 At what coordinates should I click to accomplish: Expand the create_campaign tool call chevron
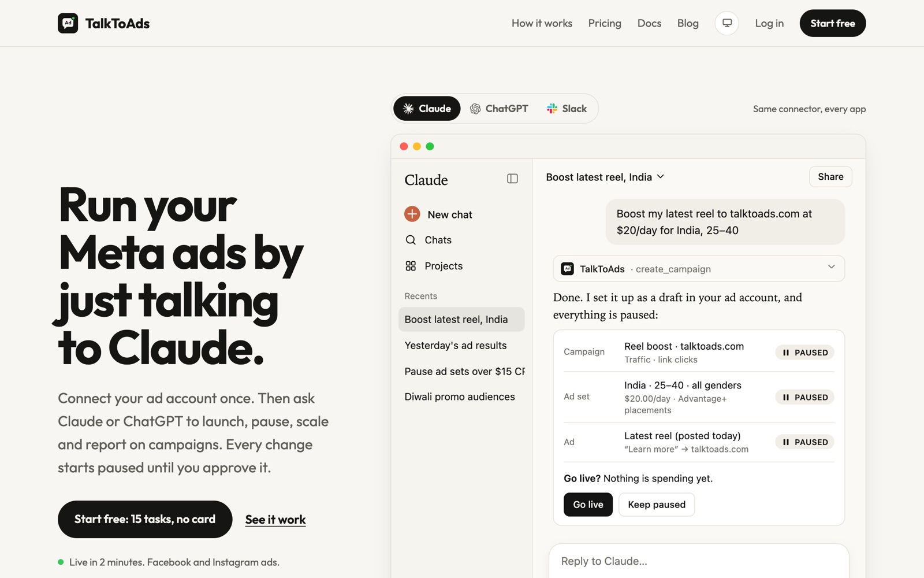831,267
